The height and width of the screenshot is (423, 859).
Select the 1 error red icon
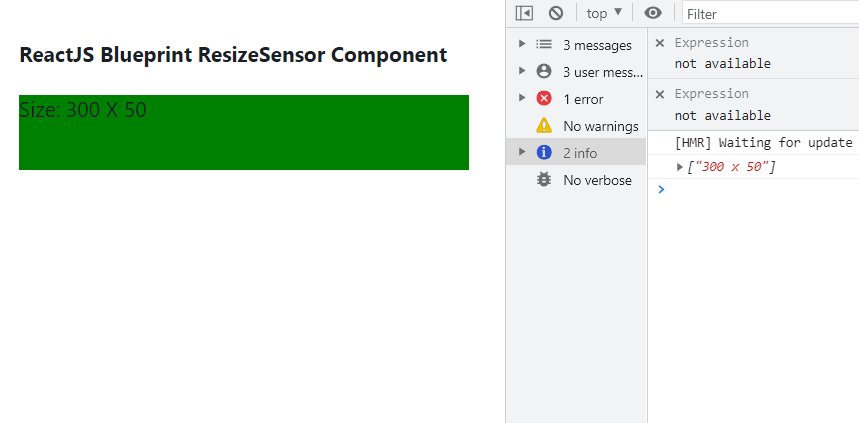click(544, 98)
